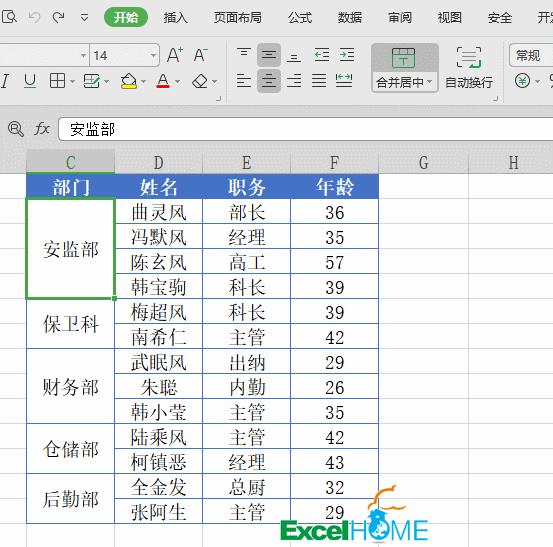This screenshot has width=553, height=547.
Task: Select the age cell showing 57
Action: coord(334,262)
